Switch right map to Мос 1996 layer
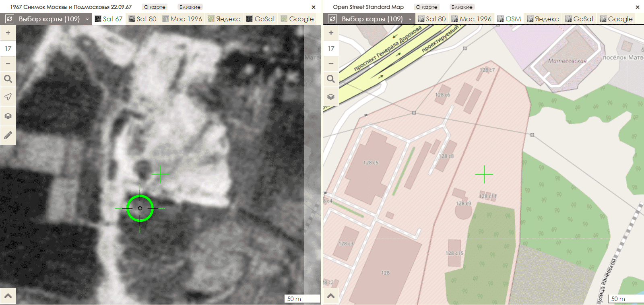The image size is (644, 305). 471,19
